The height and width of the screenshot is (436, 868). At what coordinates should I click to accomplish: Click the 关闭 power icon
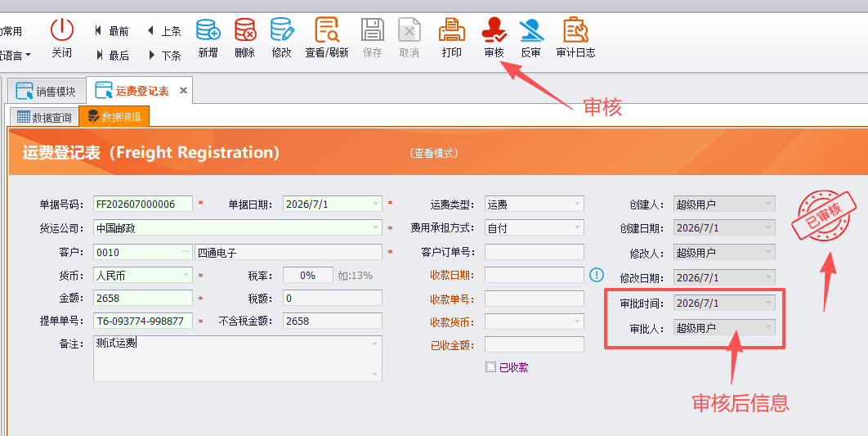[62, 29]
